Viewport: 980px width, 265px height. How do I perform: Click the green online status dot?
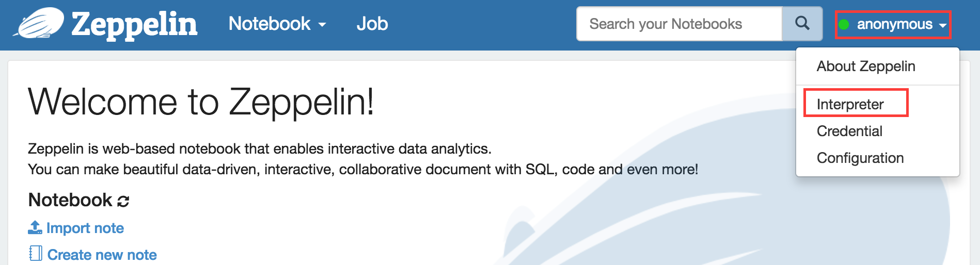(844, 24)
